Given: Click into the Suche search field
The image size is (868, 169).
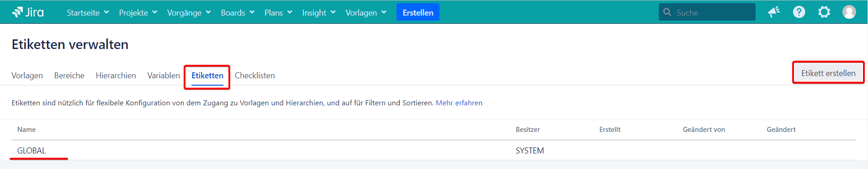Looking at the screenshot, I should pos(707,12).
